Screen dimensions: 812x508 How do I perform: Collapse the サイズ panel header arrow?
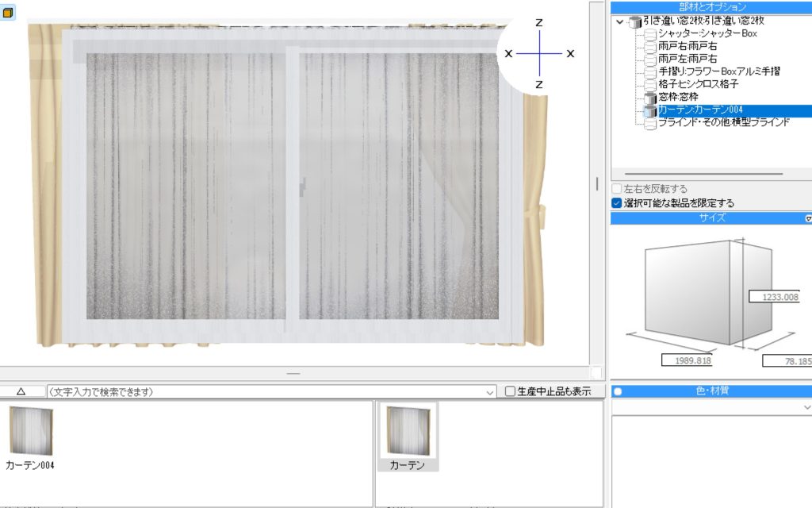pos(807,218)
